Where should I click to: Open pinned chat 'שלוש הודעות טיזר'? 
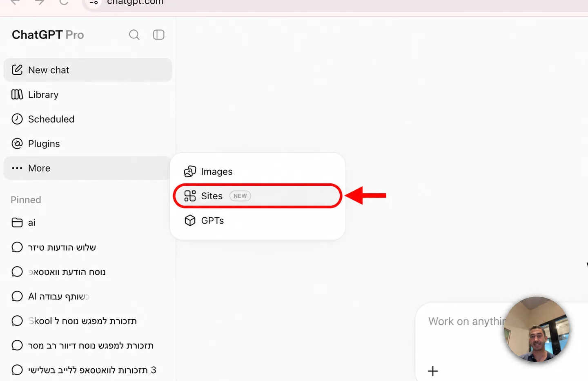(88, 247)
